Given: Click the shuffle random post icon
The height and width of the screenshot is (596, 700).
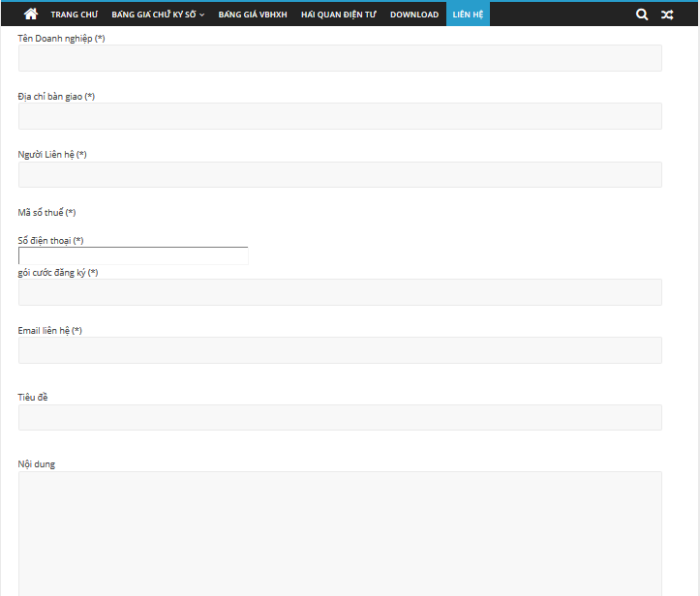Looking at the screenshot, I should (667, 15).
